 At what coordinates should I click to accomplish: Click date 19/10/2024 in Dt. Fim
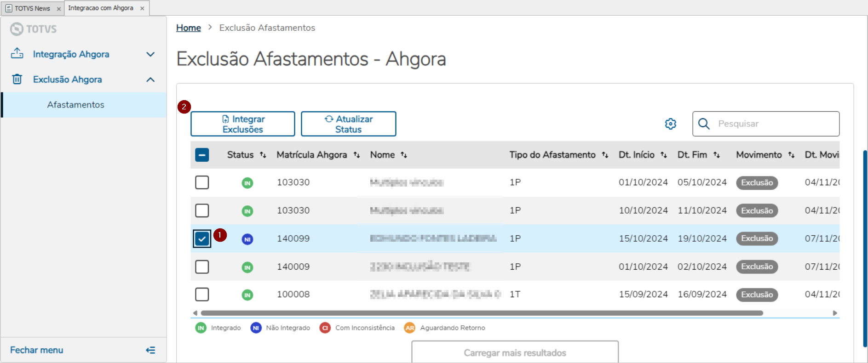702,238
